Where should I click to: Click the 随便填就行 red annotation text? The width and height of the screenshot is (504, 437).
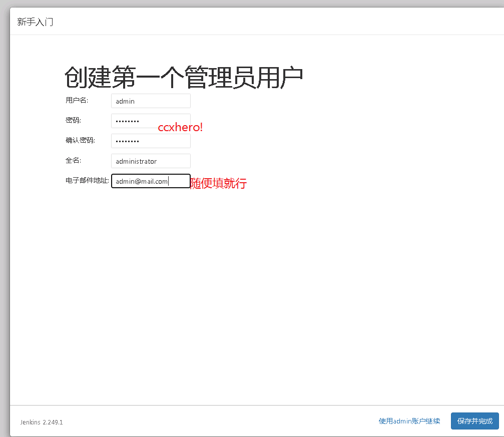click(x=218, y=184)
